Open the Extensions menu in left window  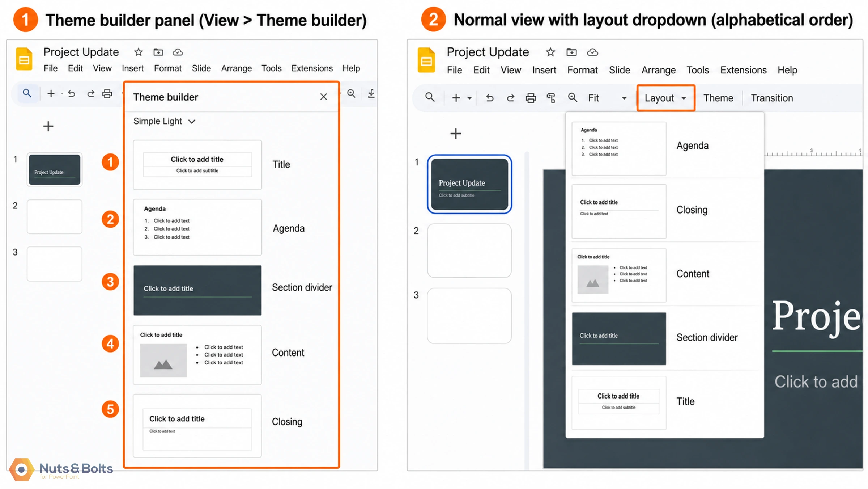pyautogui.click(x=312, y=68)
